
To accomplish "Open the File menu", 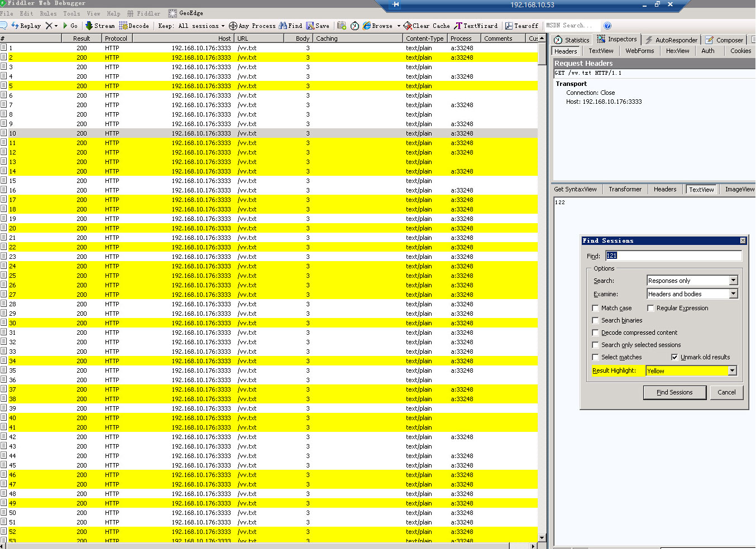I will coord(7,13).
